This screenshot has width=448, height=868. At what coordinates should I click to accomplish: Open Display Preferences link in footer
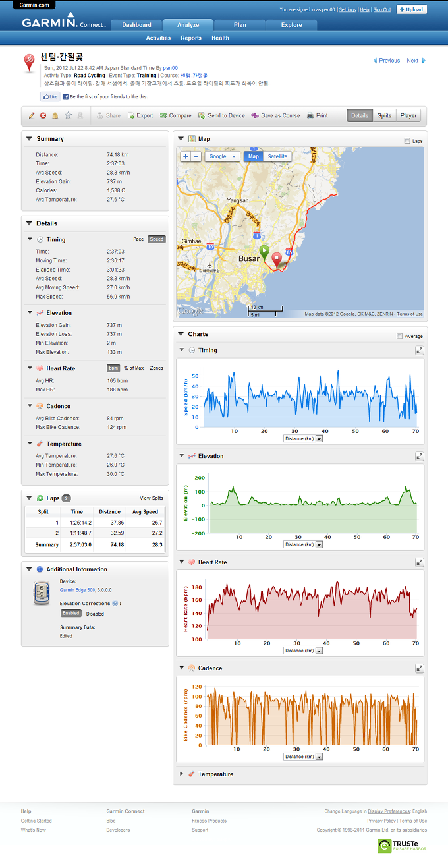[x=389, y=811]
